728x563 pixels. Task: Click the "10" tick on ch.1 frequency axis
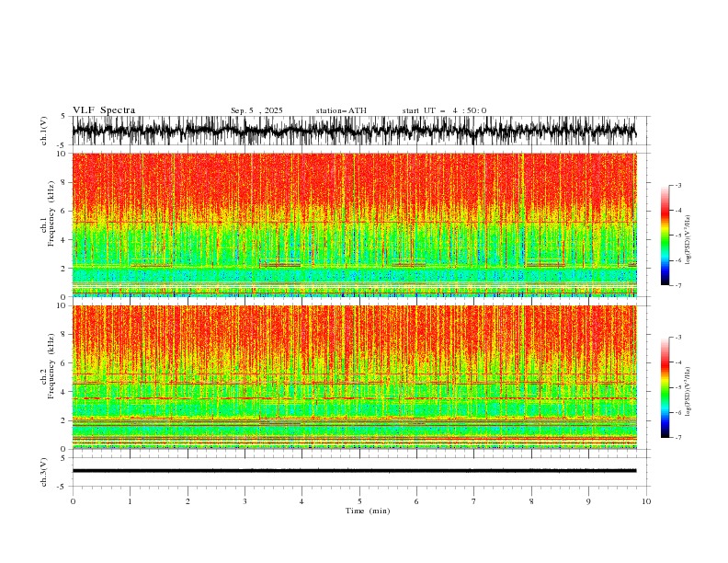pos(63,154)
